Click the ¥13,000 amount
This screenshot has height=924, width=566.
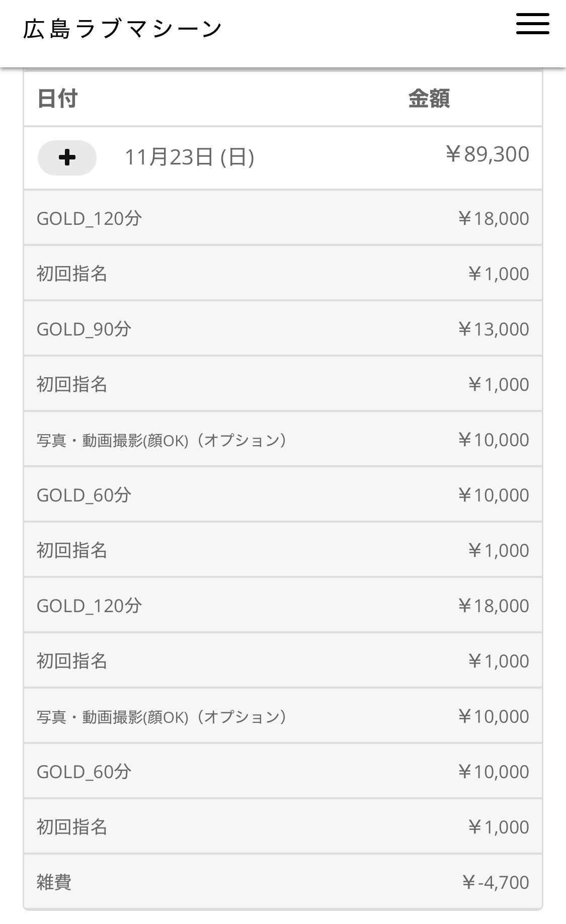[493, 329]
